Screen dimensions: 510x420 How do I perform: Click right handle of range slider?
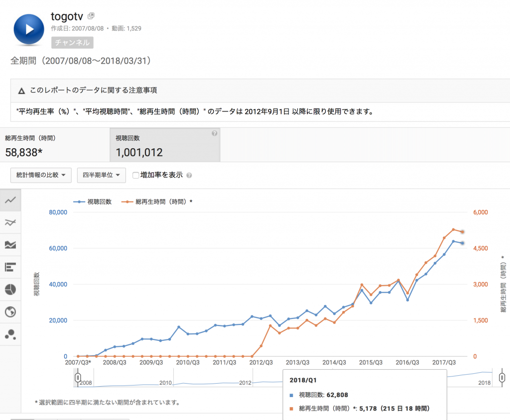click(502, 377)
